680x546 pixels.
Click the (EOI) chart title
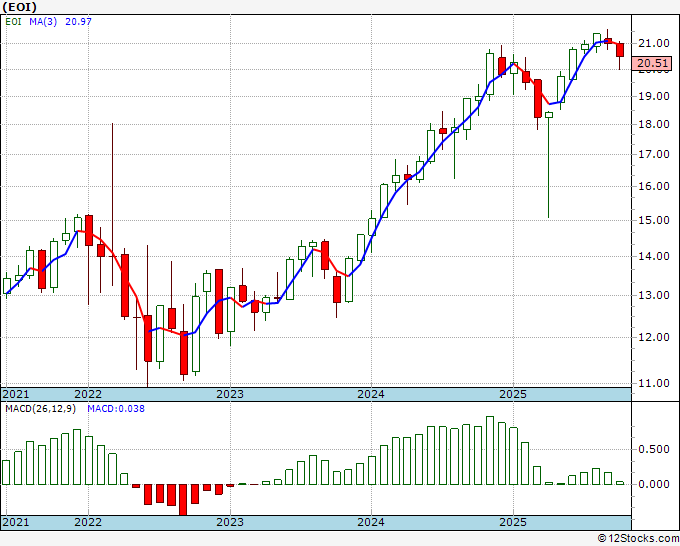(20, 7)
